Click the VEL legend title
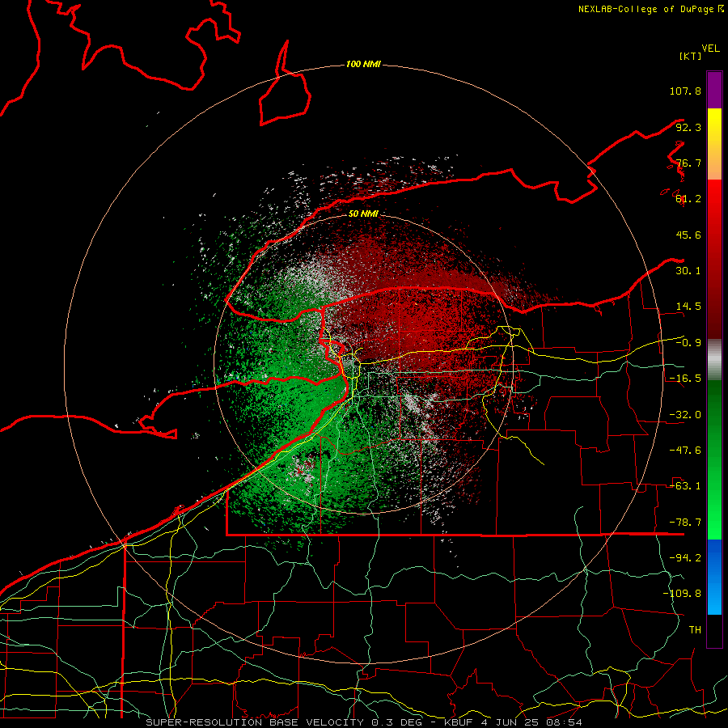Screen dimensions: 728x728 coord(710,49)
